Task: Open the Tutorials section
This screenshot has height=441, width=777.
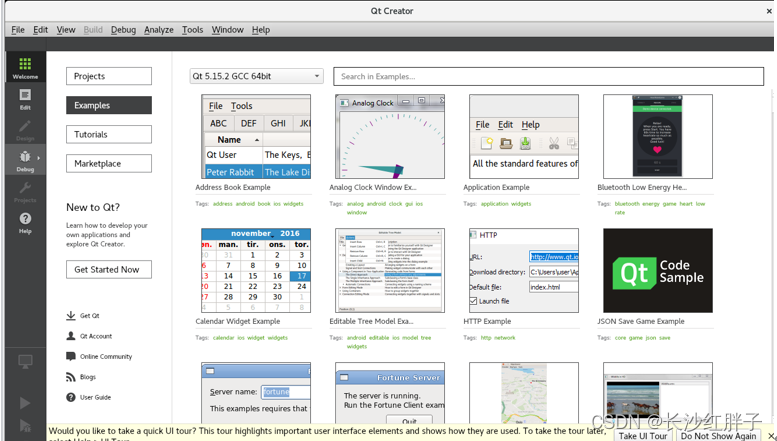Action: point(109,134)
